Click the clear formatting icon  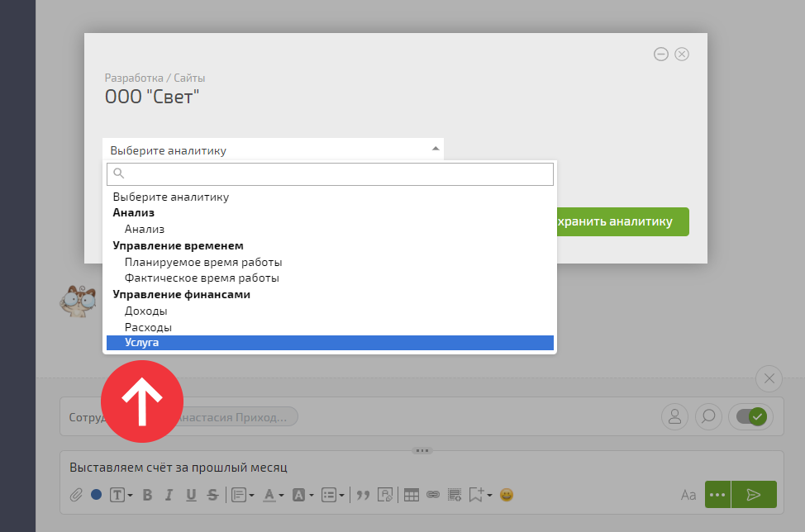coord(385,495)
